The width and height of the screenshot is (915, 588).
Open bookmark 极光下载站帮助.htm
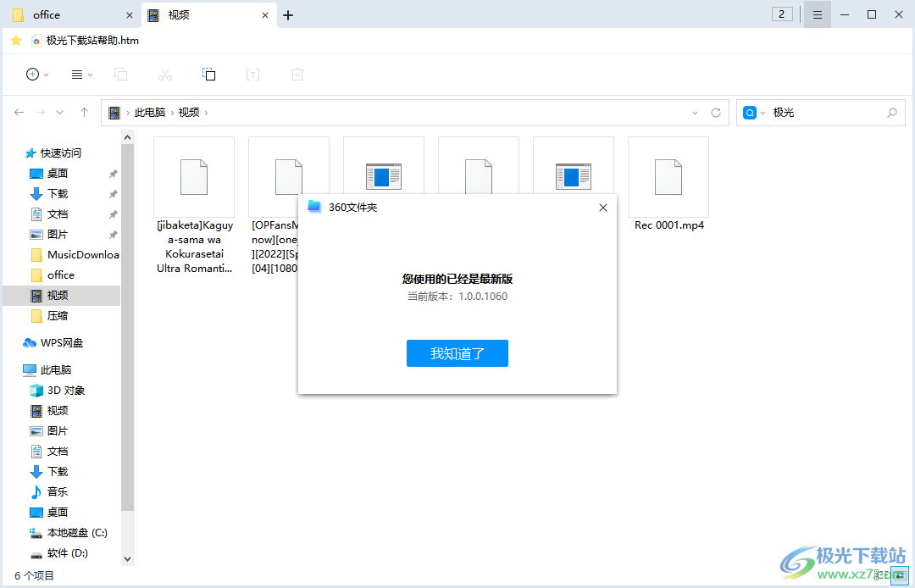coord(86,41)
